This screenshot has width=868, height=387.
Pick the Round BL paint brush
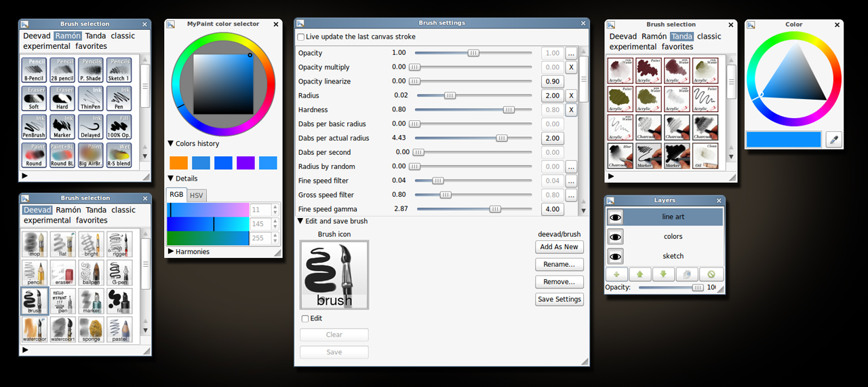click(x=62, y=155)
